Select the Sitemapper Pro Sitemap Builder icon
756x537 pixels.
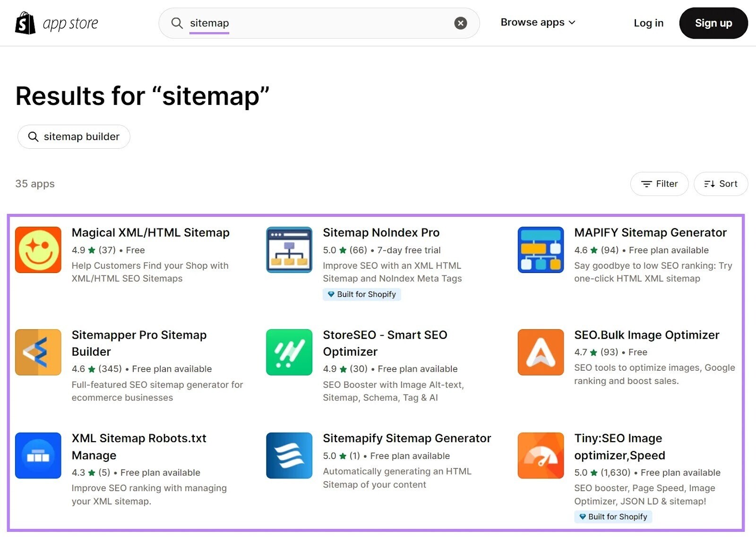click(x=38, y=352)
